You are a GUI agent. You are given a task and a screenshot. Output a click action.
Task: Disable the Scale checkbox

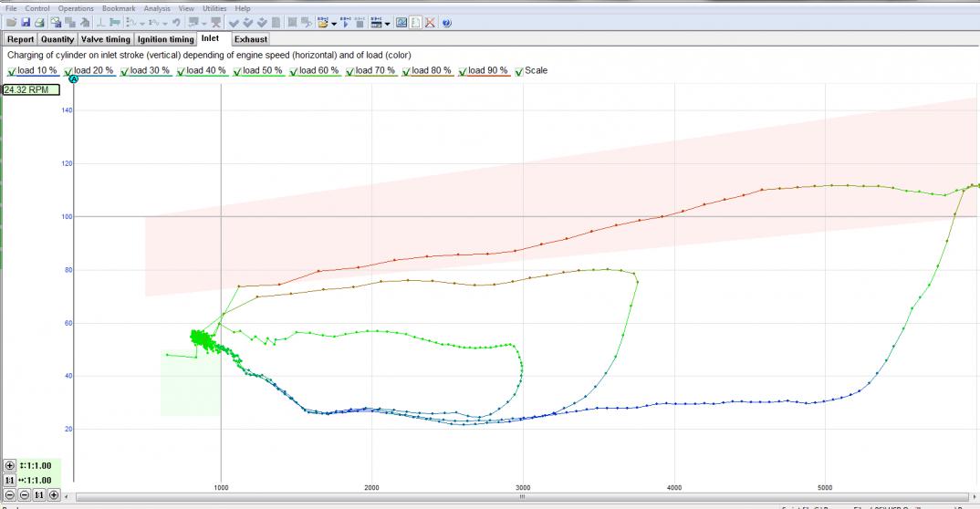[519, 71]
